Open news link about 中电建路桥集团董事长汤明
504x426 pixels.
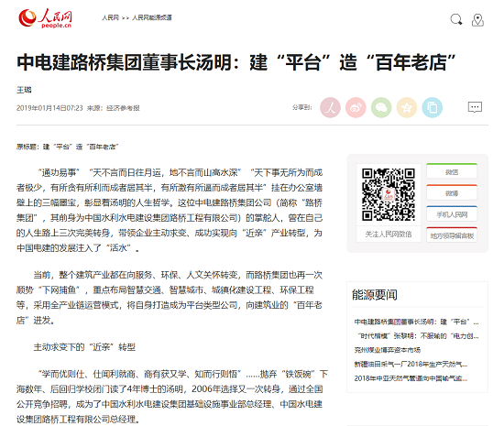click(x=416, y=322)
